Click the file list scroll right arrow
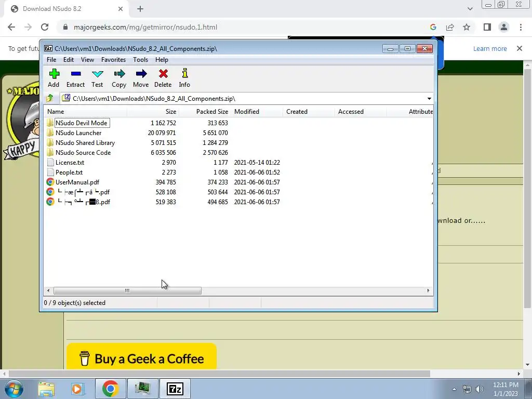This screenshot has height=399, width=532. (x=428, y=290)
